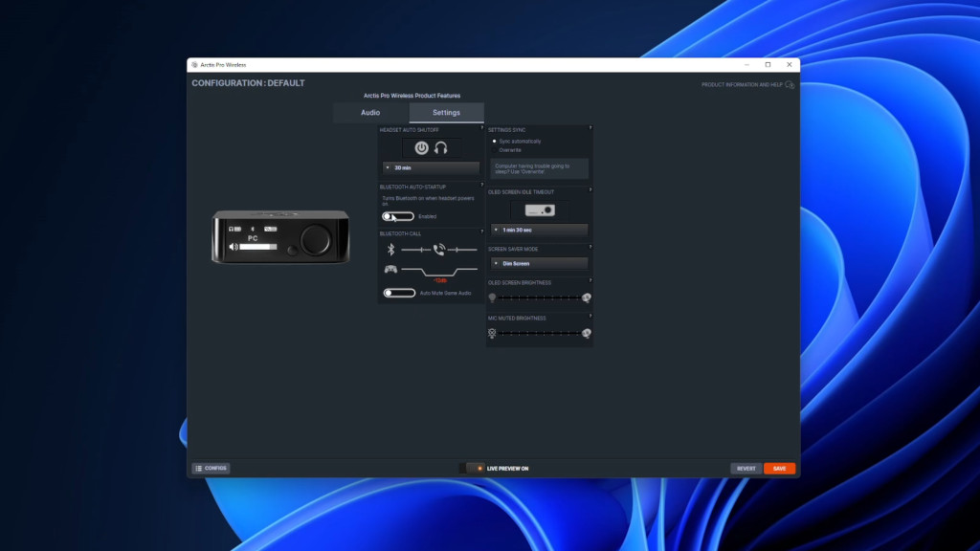
Task: Switch to the Settings tab
Action: (x=446, y=113)
